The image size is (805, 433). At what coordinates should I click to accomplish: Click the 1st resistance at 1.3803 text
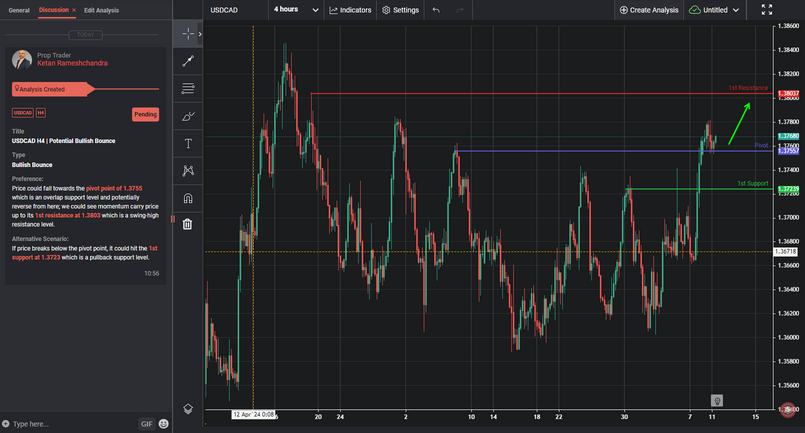[x=68, y=215]
